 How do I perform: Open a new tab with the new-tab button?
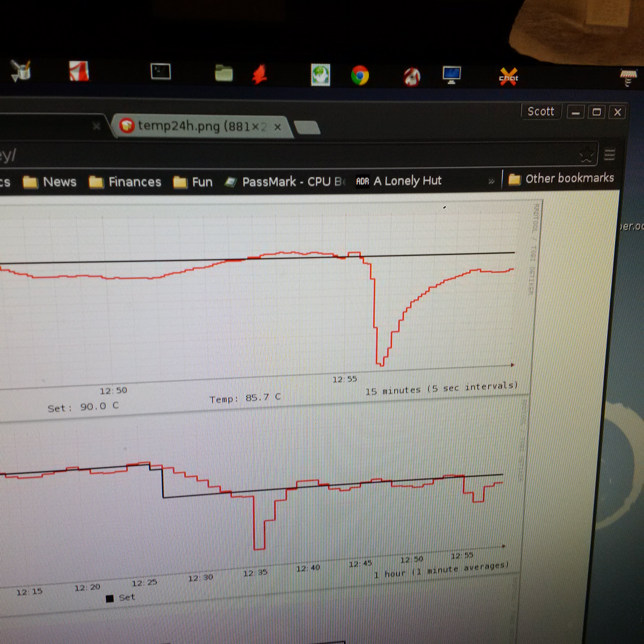pyautogui.click(x=307, y=128)
